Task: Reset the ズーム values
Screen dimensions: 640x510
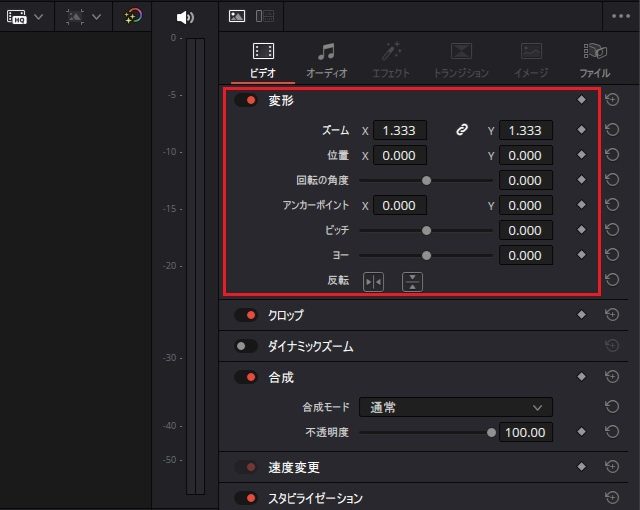Action: click(612, 130)
